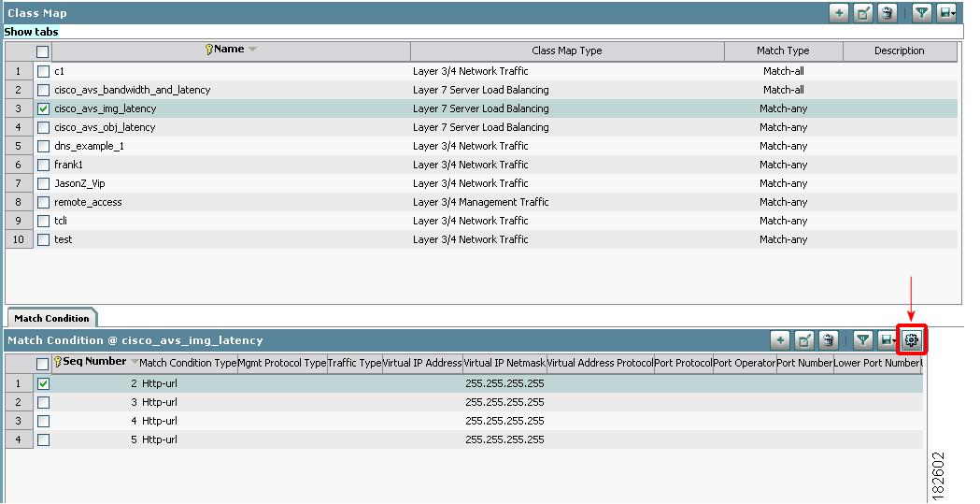The height and width of the screenshot is (504, 980).
Task: Click Http-url in Seq Number 3 row
Action: coord(160,403)
